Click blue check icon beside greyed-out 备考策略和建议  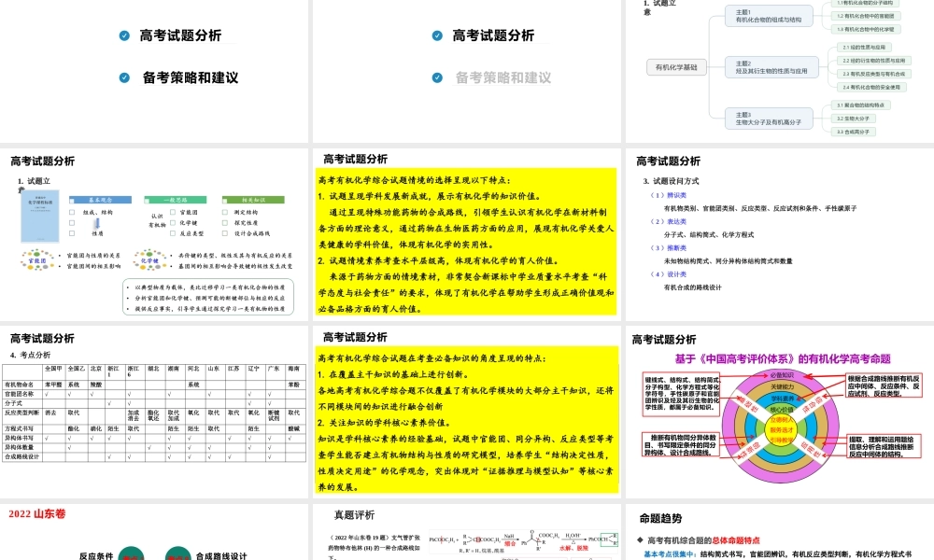click(437, 77)
